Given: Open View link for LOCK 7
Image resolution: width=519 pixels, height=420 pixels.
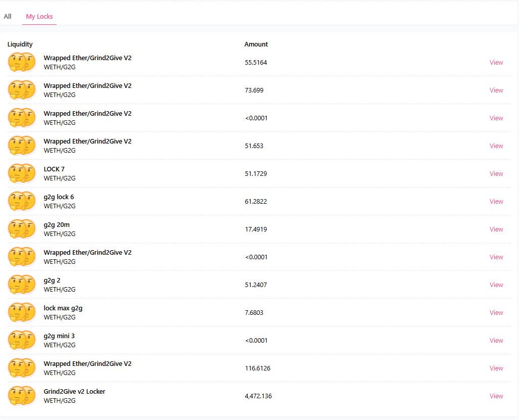Looking at the screenshot, I should click(496, 173).
